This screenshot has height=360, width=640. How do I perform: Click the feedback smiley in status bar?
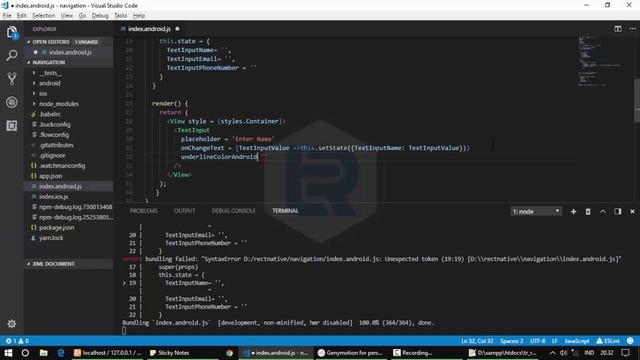coord(630,341)
